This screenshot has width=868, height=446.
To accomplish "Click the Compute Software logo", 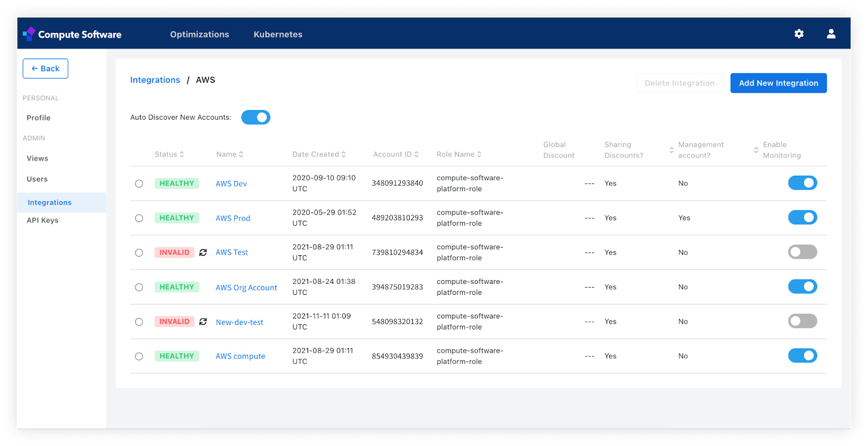I will point(72,34).
